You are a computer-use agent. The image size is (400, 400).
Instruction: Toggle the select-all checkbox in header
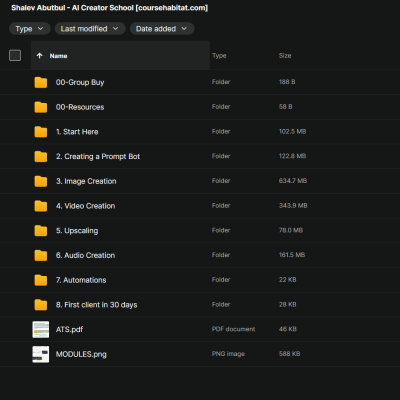15,55
